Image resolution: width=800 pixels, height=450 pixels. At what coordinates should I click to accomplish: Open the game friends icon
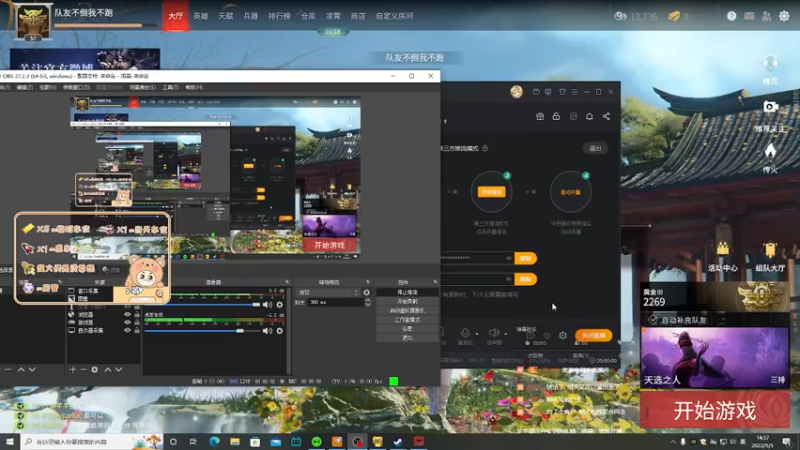[766, 16]
